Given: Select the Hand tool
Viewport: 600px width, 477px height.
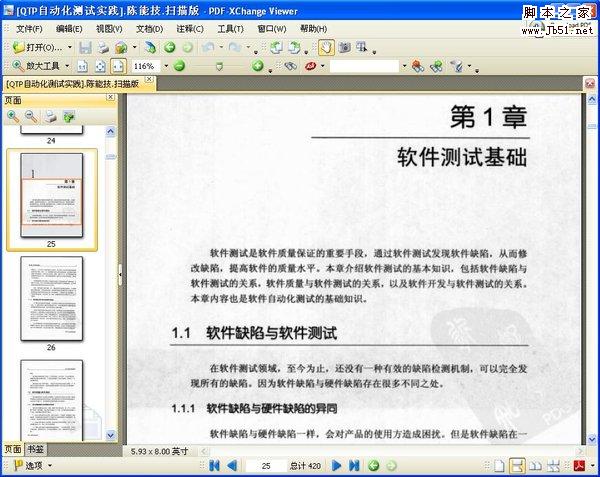Looking at the screenshot, I should coord(326,47).
